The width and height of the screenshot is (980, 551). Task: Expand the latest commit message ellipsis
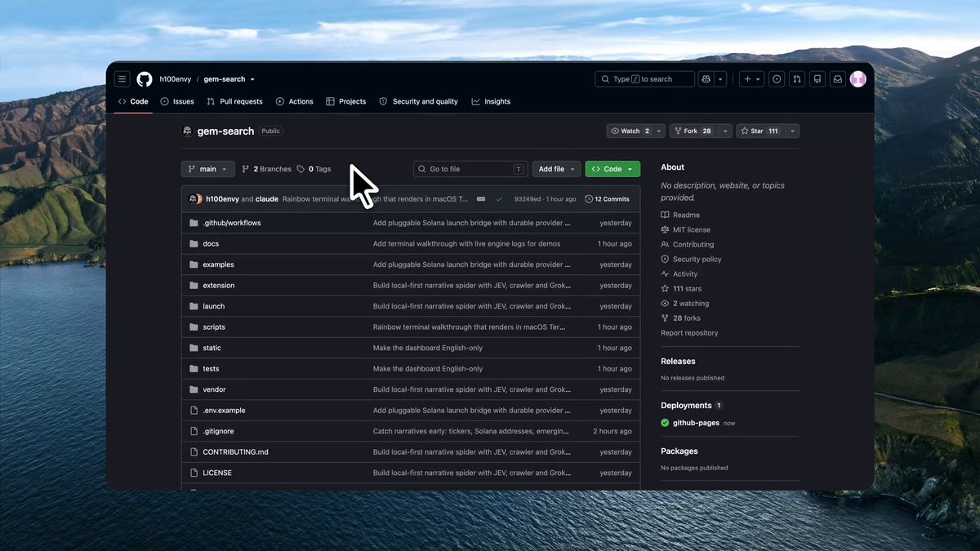pyautogui.click(x=481, y=199)
